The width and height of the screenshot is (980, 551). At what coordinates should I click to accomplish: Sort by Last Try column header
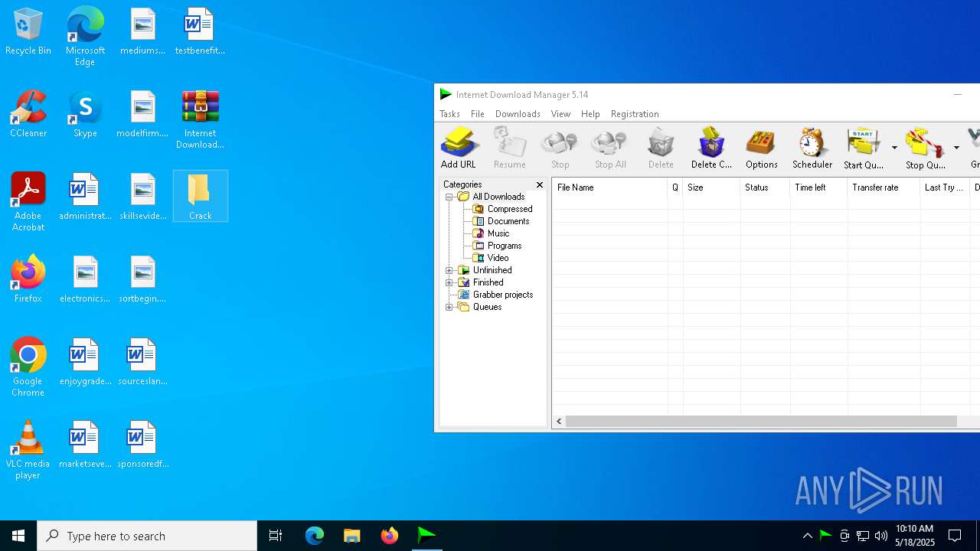pyautogui.click(x=945, y=187)
